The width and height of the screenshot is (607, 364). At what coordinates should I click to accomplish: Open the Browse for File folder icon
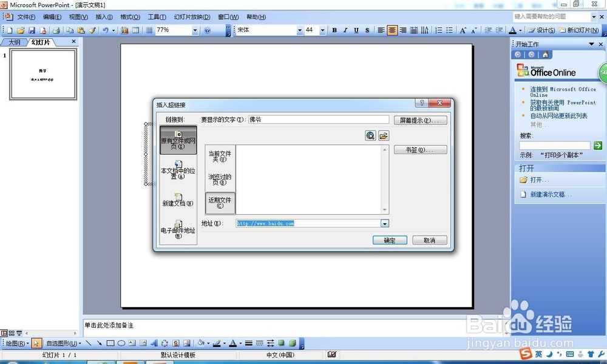point(384,136)
